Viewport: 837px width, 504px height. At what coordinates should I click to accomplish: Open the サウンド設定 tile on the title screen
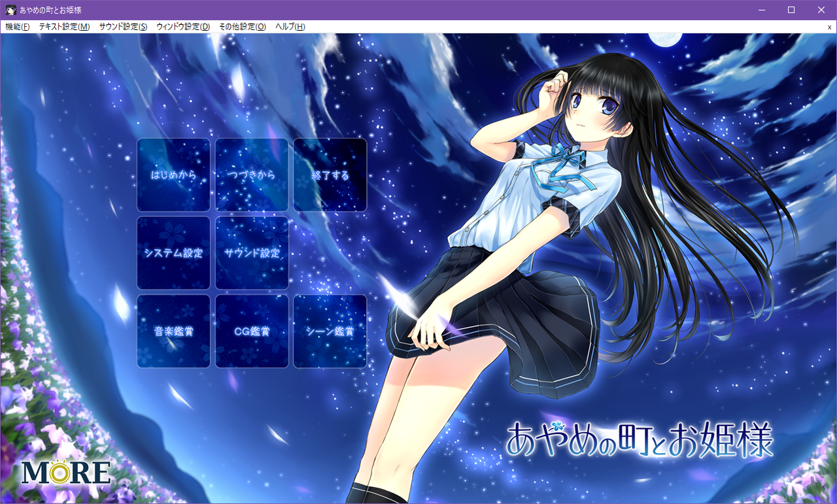[252, 253]
